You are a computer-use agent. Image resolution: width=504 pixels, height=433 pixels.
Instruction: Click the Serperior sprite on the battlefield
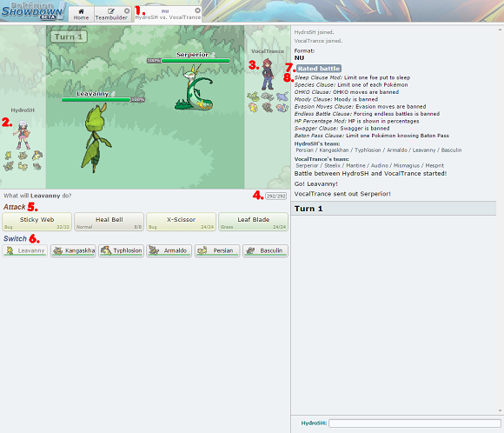coord(195,88)
